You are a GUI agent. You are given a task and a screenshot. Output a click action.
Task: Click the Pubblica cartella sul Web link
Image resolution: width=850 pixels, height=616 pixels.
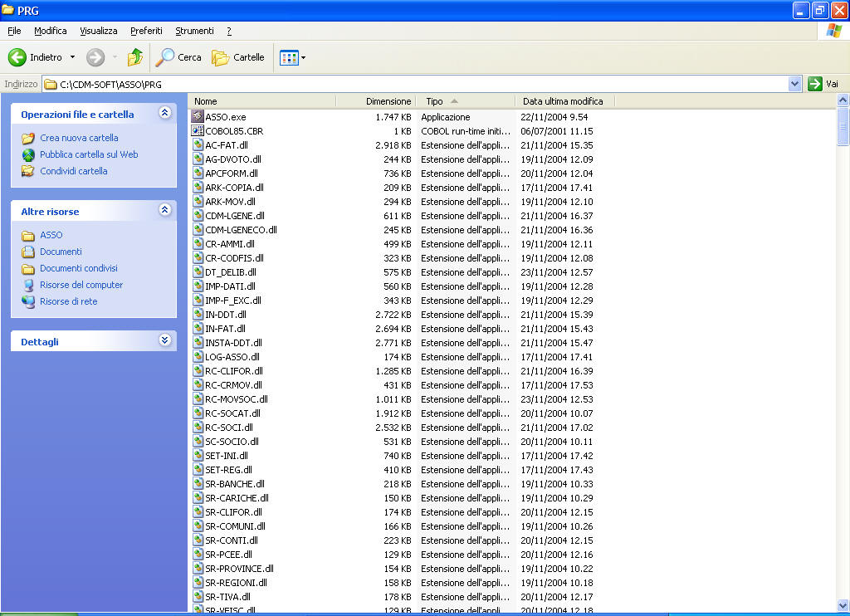(x=89, y=154)
